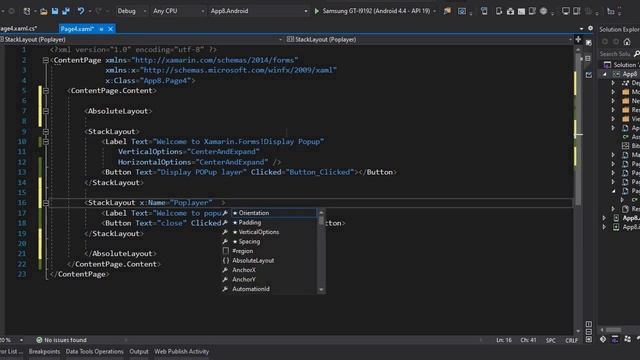Choose Padding from IntelliSense list

269,222
